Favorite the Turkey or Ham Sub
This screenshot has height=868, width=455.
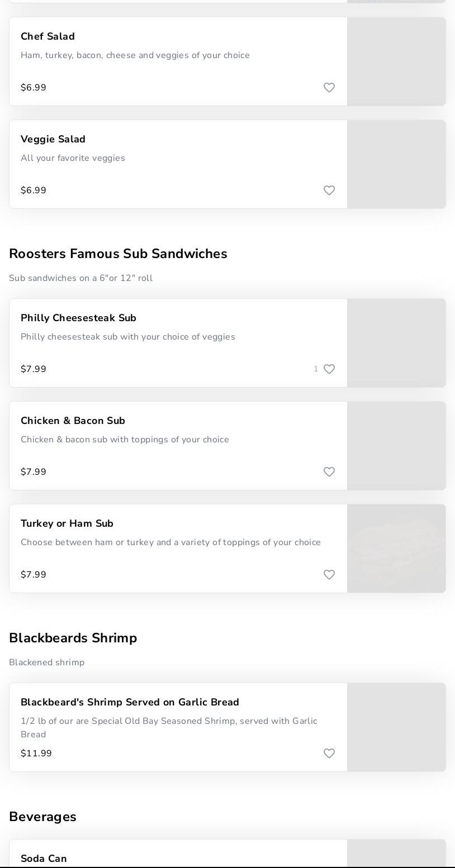click(329, 575)
